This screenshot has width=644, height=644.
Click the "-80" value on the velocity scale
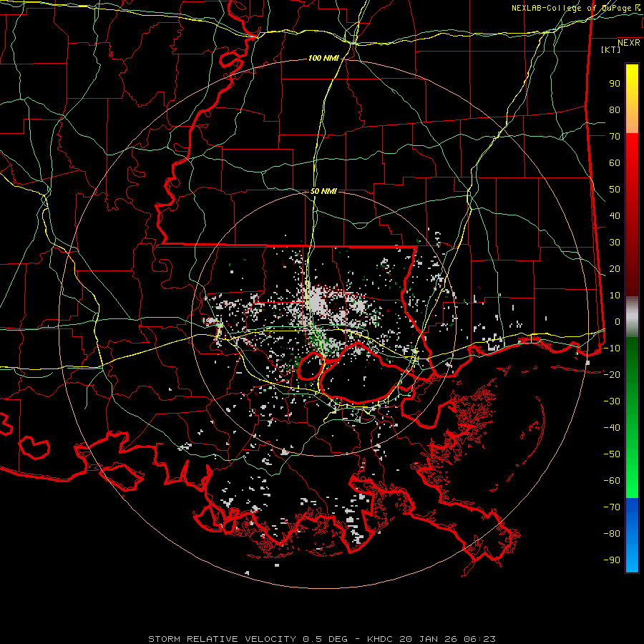(612, 534)
